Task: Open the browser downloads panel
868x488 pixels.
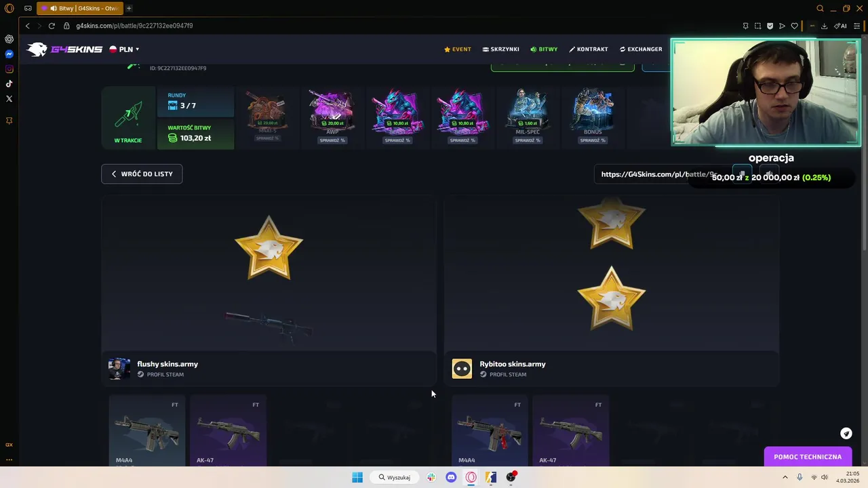Action: 824,26
